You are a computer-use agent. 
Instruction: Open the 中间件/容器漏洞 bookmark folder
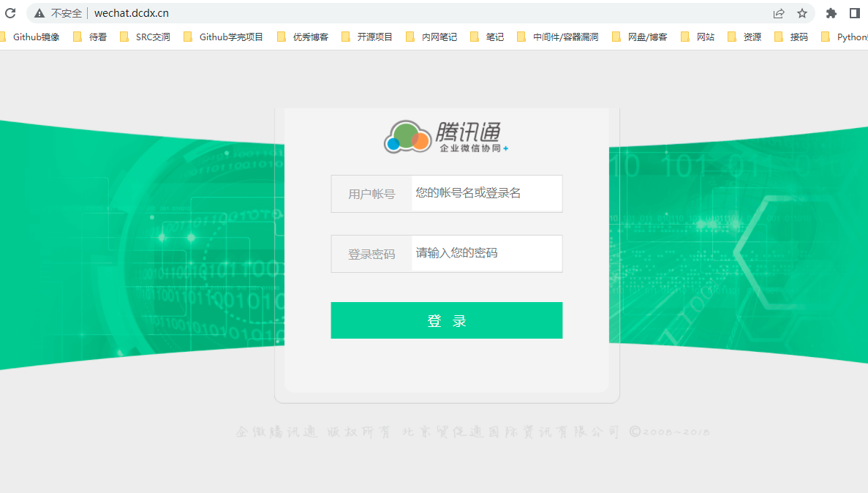pyautogui.click(x=557, y=37)
